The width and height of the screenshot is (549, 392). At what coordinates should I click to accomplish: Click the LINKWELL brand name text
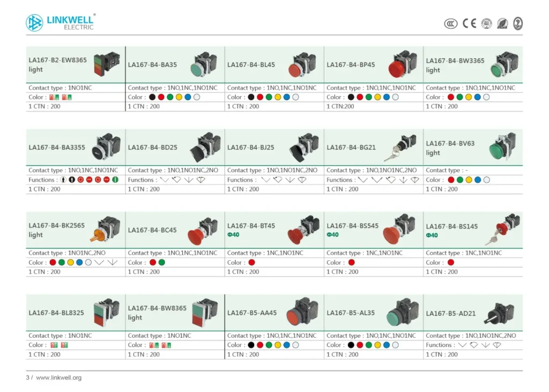70,20
